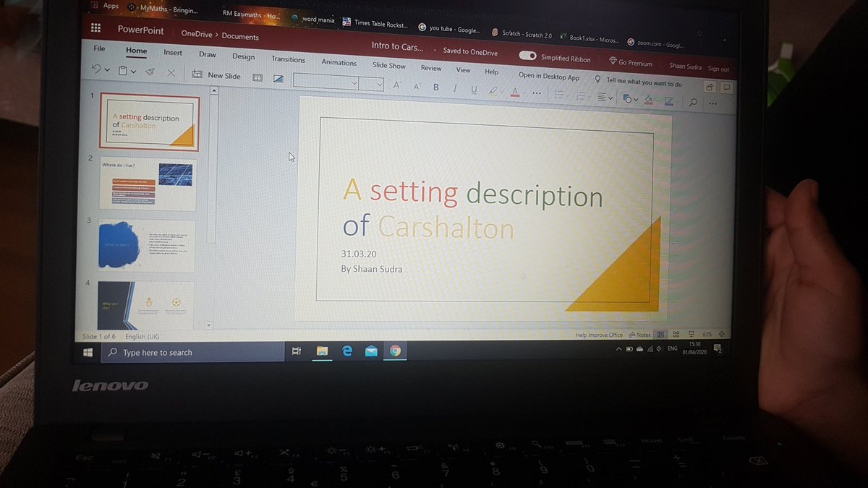Click the New Slide button
The image size is (868, 488).
[216, 74]
